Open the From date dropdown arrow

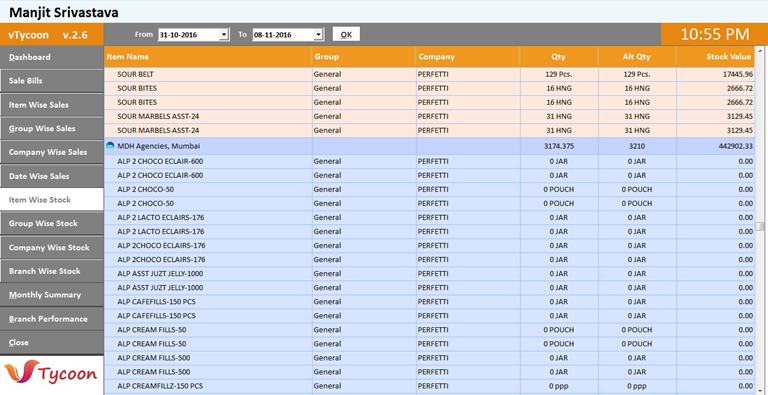click(224, 35)
